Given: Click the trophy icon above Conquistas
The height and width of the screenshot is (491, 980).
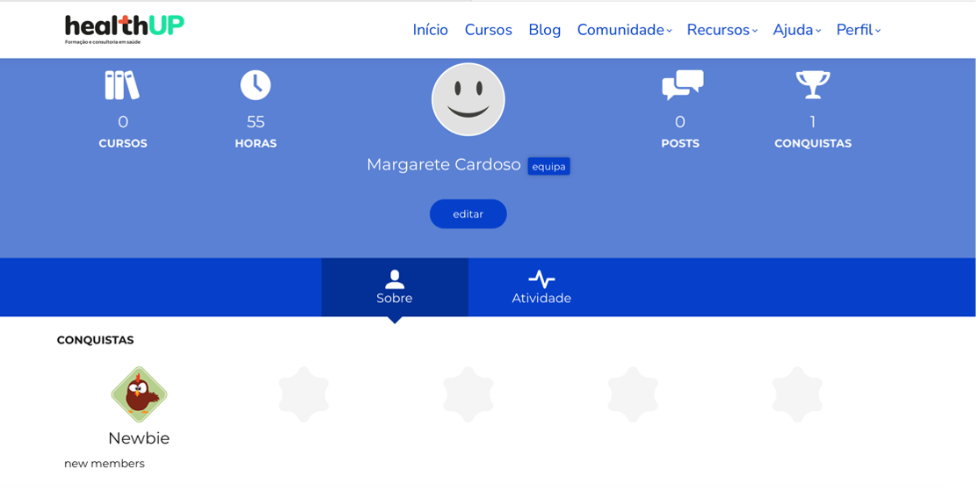Looking at the screenshot, I should (x=815, y=85).
